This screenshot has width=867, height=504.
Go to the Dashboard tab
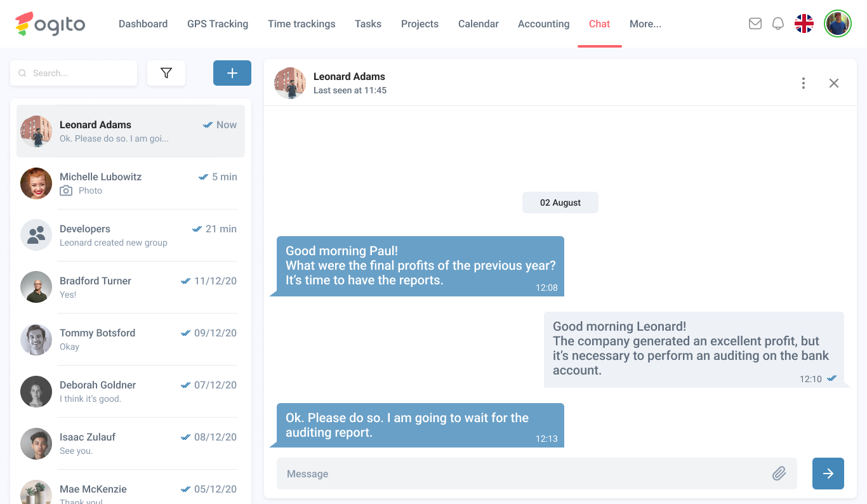[143, 23]
